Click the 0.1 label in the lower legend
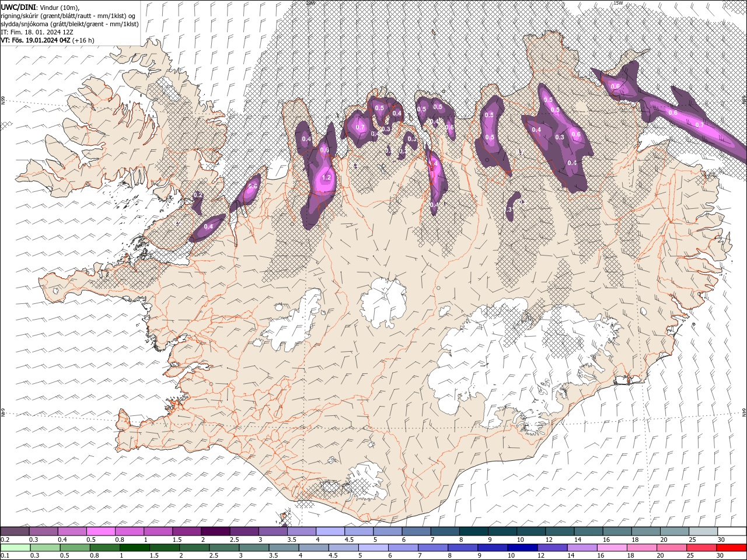Image resolution: width=747 pixels, height=560 pixels. pos(5,555)
